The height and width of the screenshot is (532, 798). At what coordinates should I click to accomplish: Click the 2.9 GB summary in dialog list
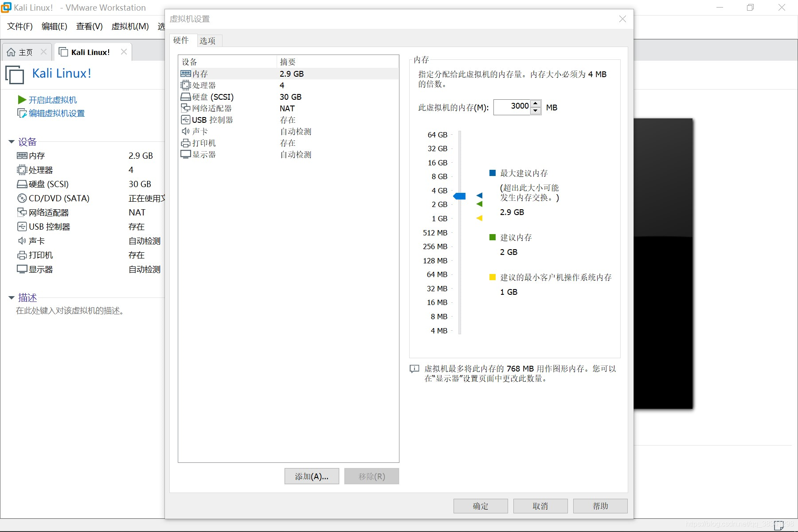pyautogui.click(x=292, y=74)
